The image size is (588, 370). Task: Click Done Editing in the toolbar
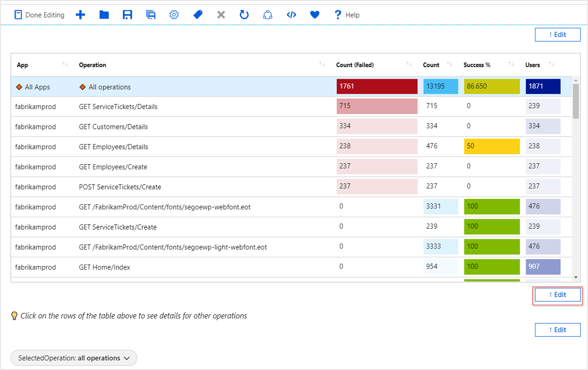click(39, 15)
